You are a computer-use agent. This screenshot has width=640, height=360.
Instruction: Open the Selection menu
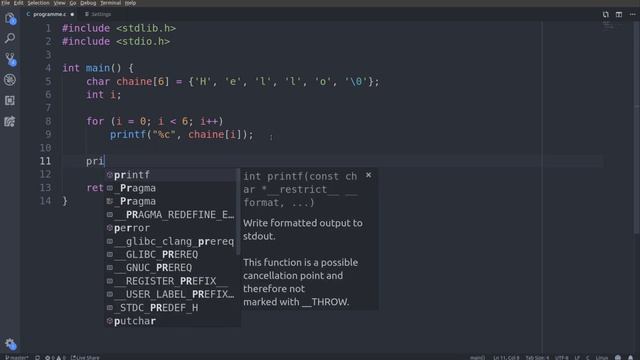38,3
